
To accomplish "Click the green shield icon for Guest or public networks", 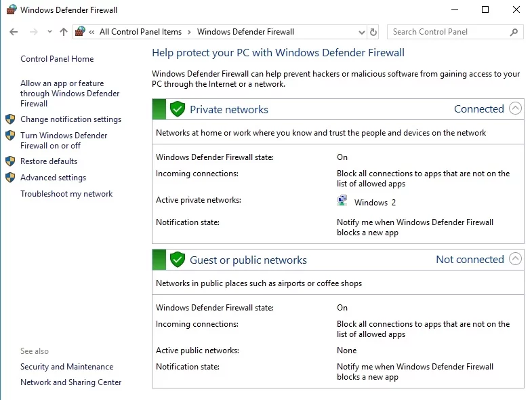I will pos(178,260).
